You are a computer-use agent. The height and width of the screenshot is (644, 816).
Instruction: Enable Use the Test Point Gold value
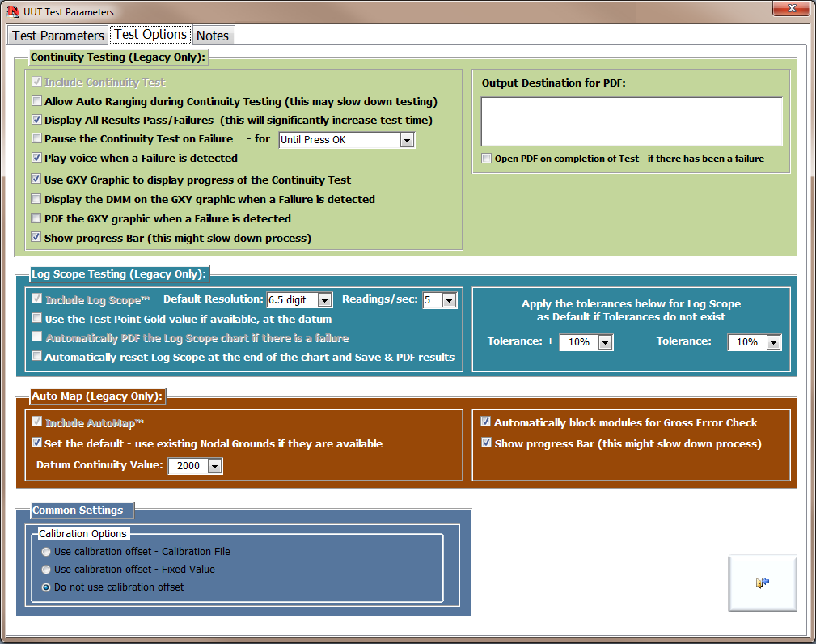[37, 320]
